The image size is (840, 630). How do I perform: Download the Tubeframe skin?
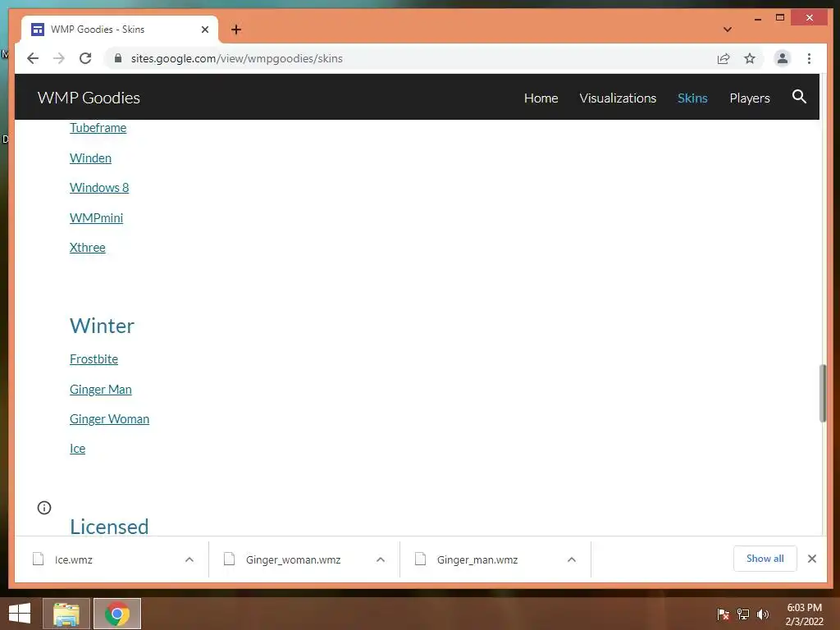tap(98, 127)
